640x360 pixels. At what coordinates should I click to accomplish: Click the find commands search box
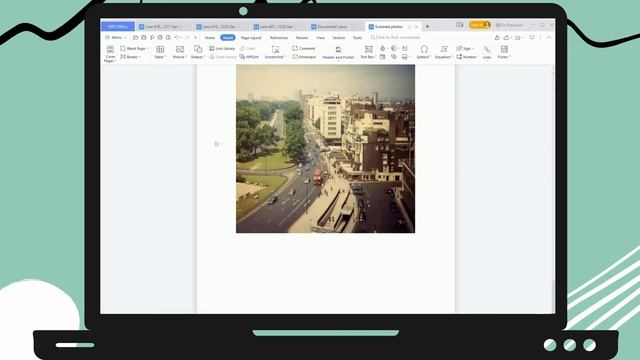coord(395,38)
